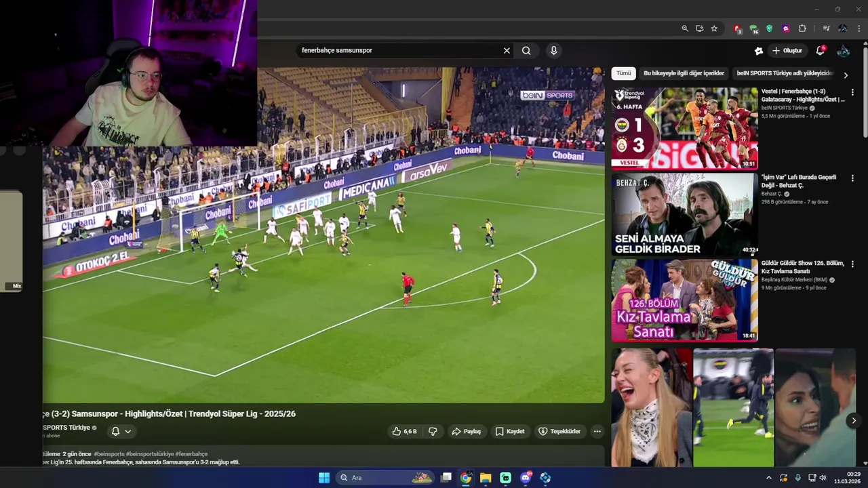Click the laughing woman Shorts thumbnail

click(x=652, y=407)
